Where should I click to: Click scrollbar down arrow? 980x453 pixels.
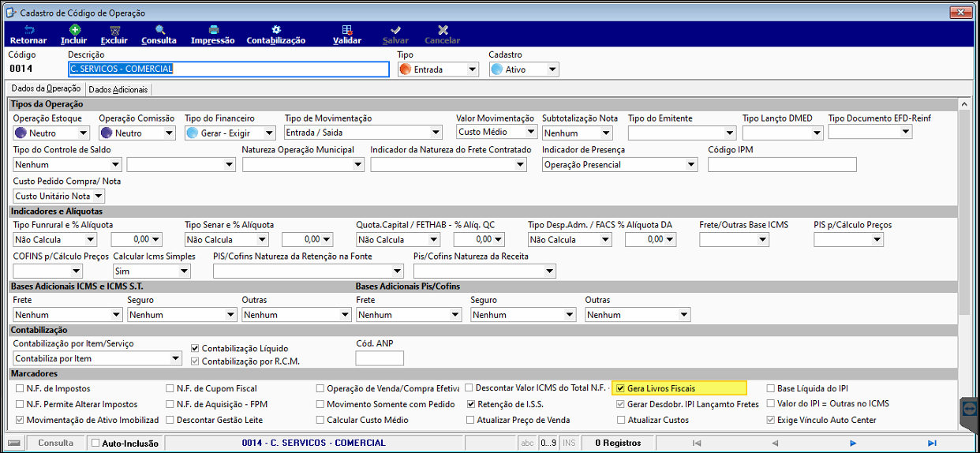click(963, 423)
